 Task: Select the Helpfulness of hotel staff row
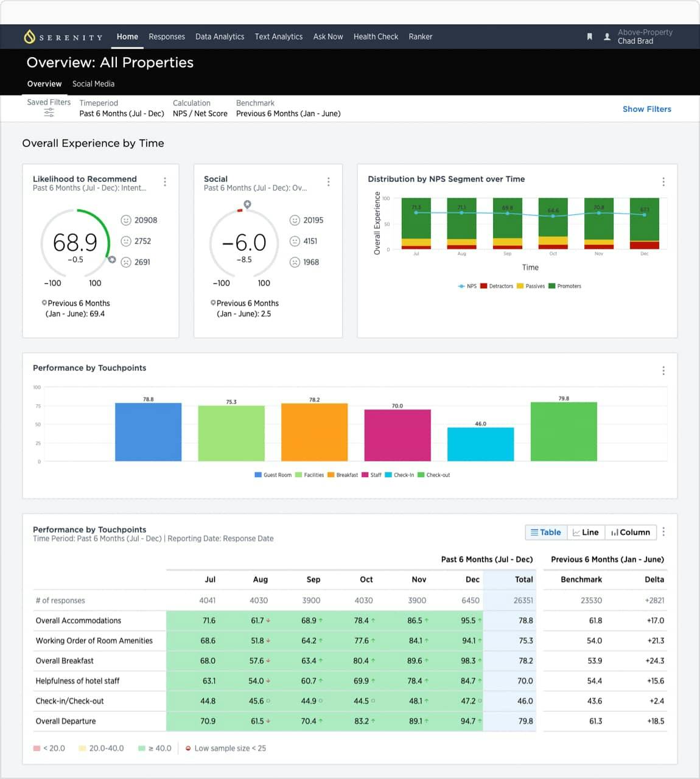click(x=77, y=681)
